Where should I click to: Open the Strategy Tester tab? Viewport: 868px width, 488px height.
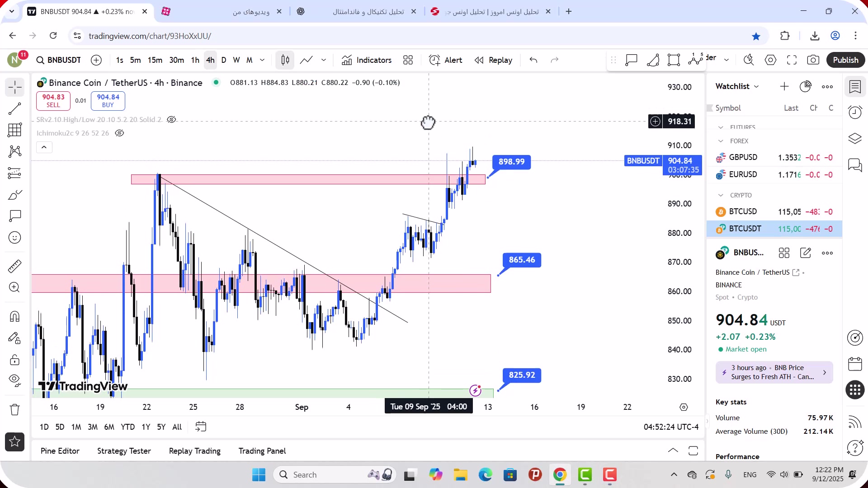click(124, 451)
